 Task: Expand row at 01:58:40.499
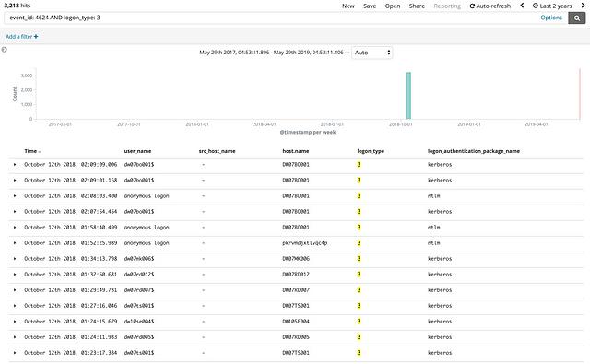15,228
